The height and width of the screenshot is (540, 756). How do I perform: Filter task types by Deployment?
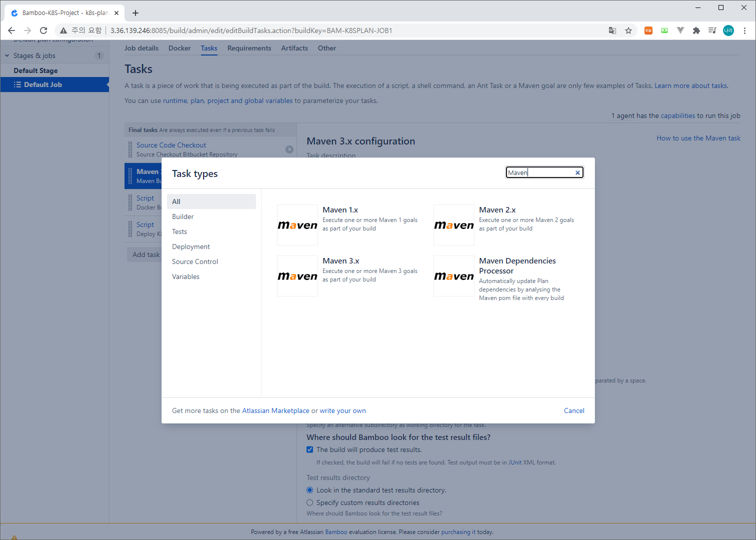211,246
